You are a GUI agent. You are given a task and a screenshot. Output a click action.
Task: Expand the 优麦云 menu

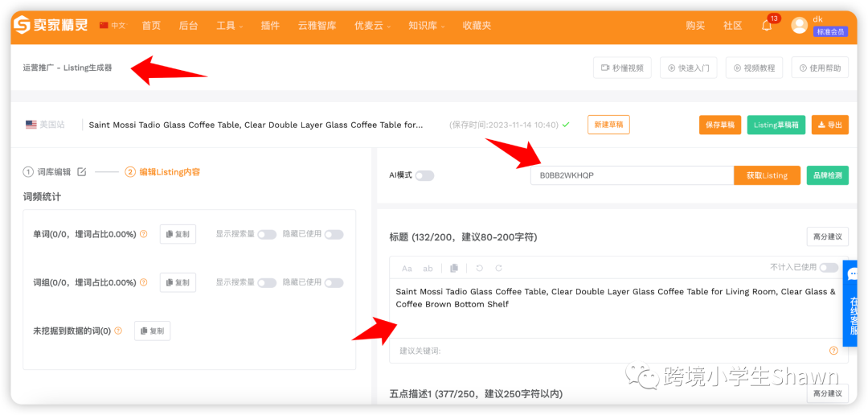(373, 26)
